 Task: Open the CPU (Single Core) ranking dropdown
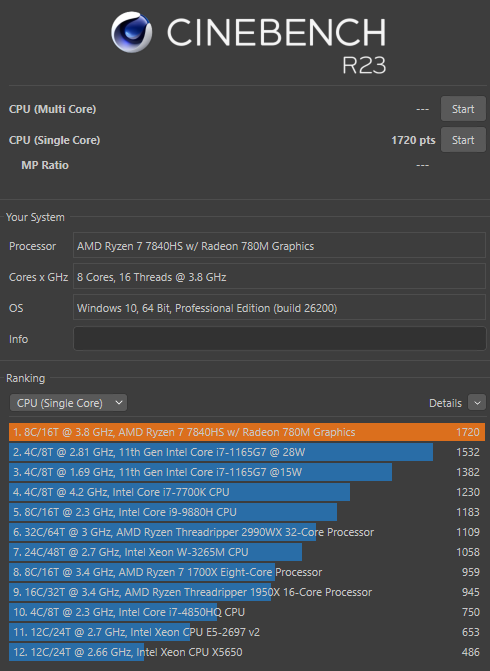pos(68,403)
